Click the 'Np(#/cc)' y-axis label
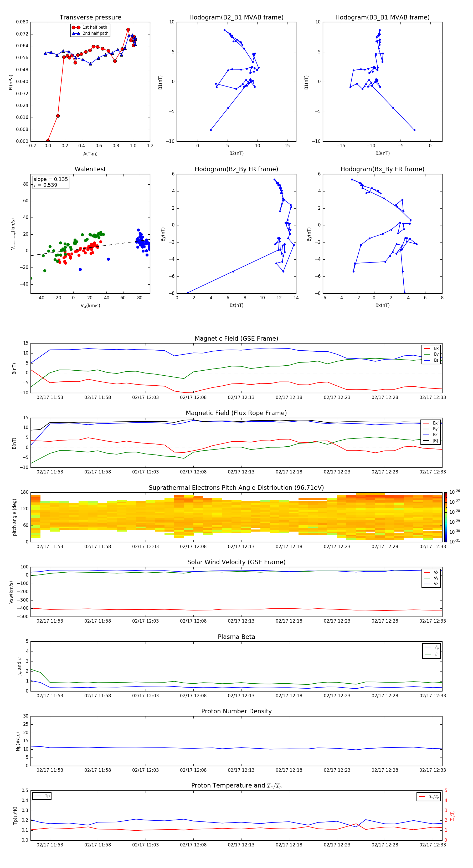Viewport: 473px width, 868px height. coord(18,741)
